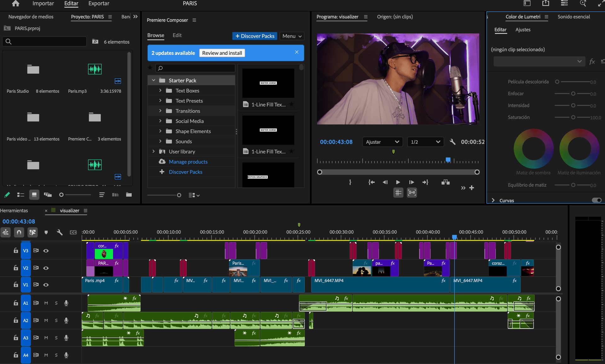Expand the Text Presets folder
Screen dimensions: 605x364
tap(160, 101)
